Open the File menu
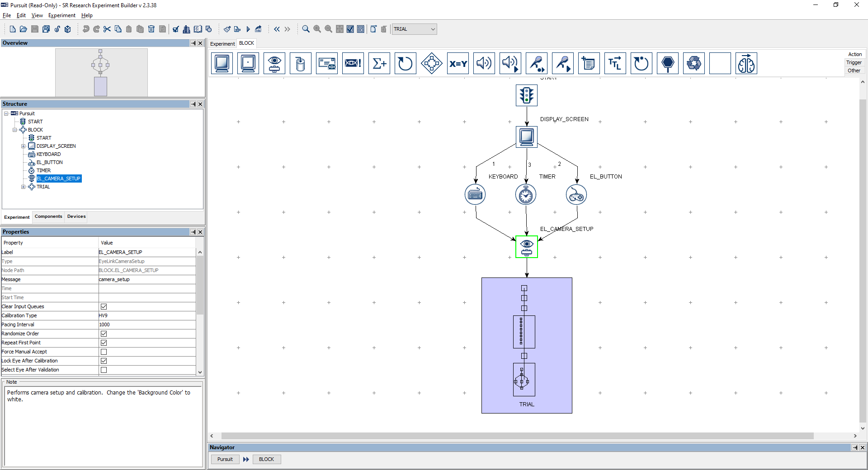This screenshot has width=868, height=470. tap(7, 15)
